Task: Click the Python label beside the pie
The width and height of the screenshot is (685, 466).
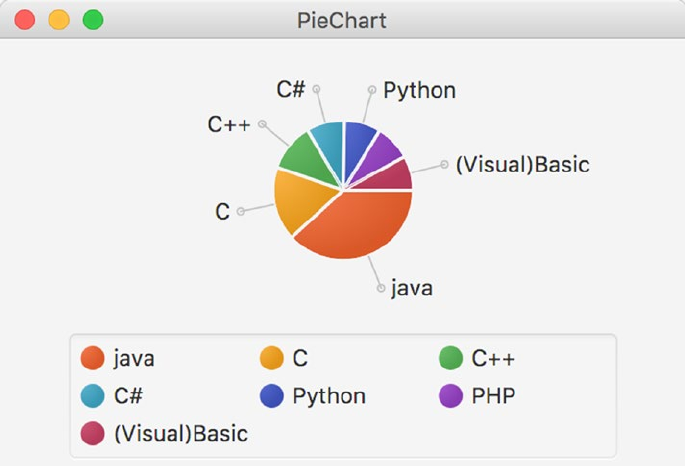Action: (x=420, y=91)
